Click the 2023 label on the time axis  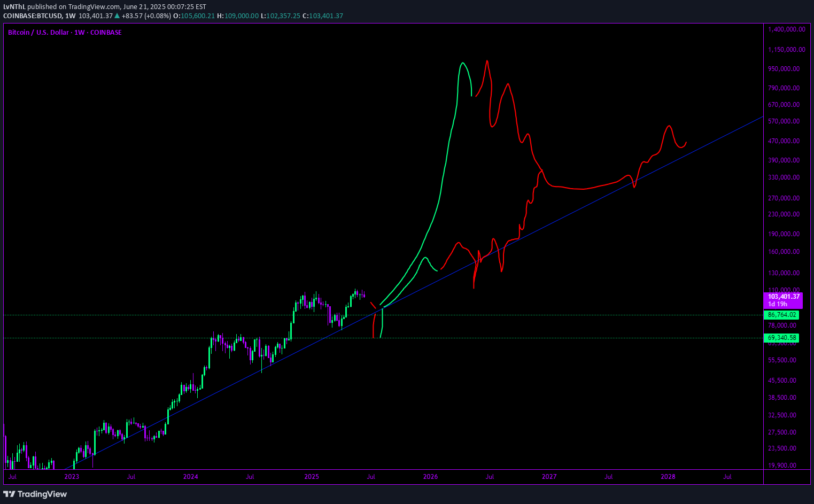tap(72, 477)
